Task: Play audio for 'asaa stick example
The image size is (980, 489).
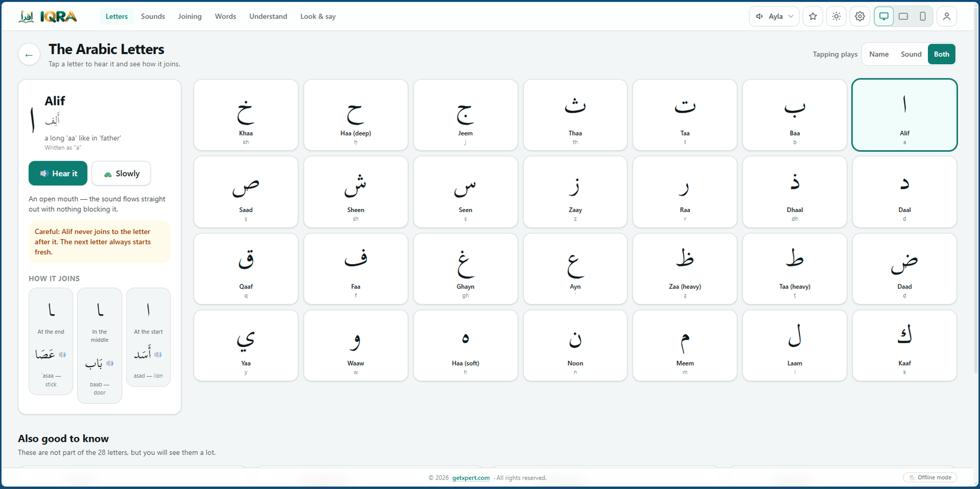Action: pyautogui.click(x=62, y=354)
